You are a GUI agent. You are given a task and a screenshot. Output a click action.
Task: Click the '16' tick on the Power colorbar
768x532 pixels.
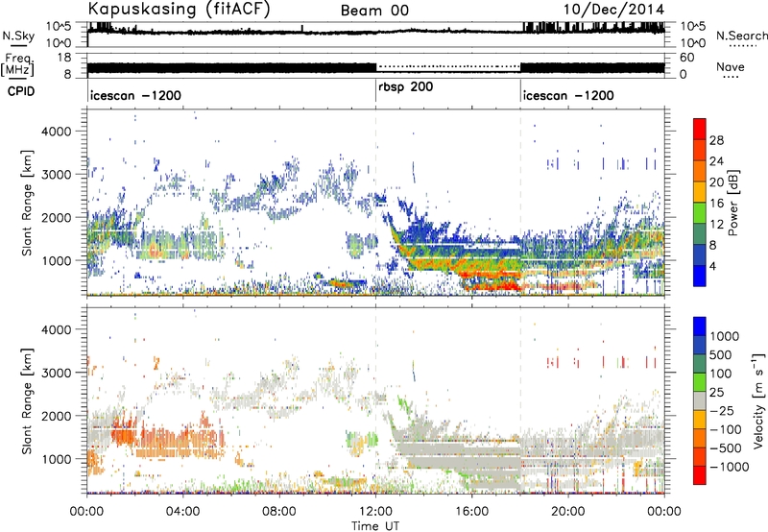(x=716, y=204)
